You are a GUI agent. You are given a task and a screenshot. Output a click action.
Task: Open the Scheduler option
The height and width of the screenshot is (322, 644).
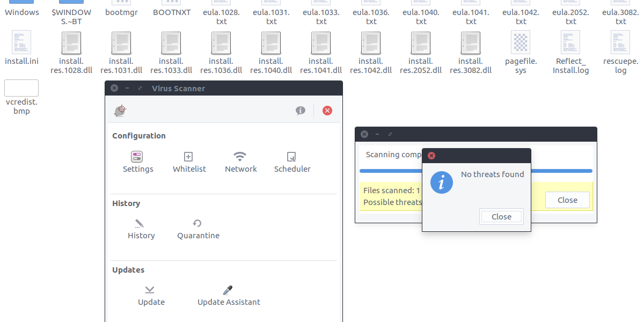click(x=292, y=163)
